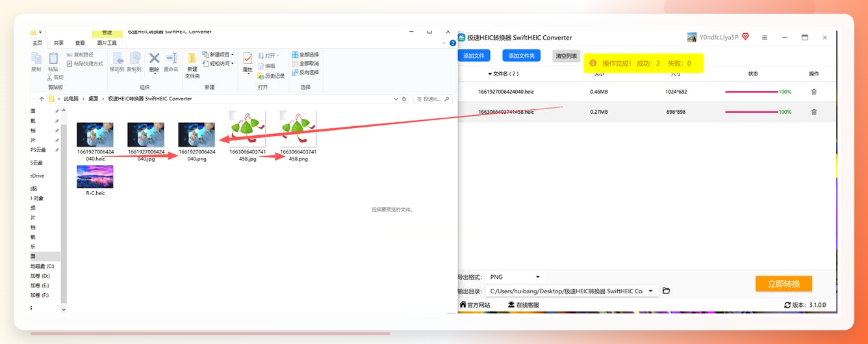Image resolution: width=868 pixels, height=344 pixels.
Task: Click Invert Selection in ribbon
Action: click(x=305, y=72)
